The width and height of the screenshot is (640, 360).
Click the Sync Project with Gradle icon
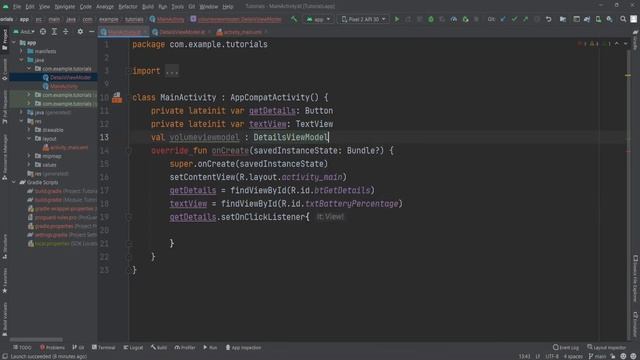click(x=587, y=19)
